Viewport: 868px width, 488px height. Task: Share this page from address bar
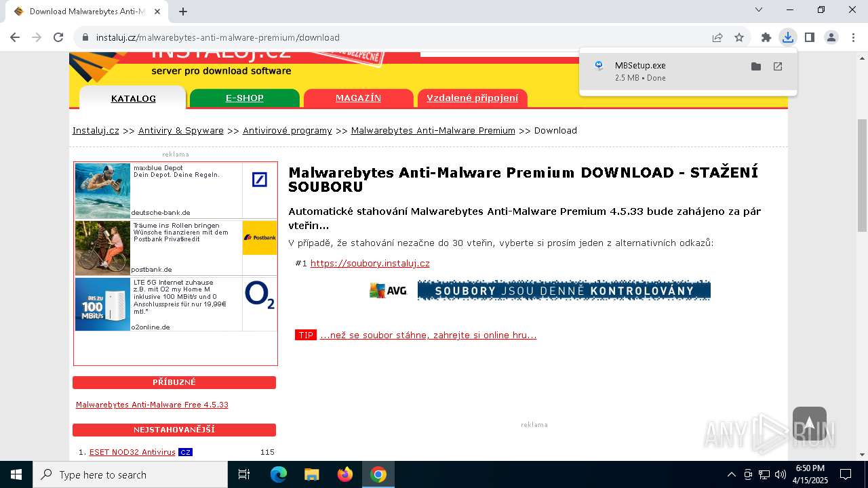717,37
